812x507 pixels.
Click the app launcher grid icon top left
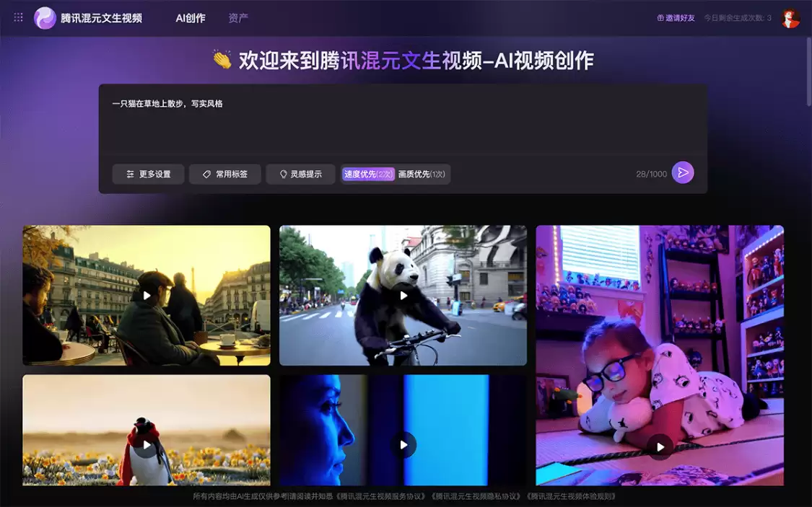point(17,17)
